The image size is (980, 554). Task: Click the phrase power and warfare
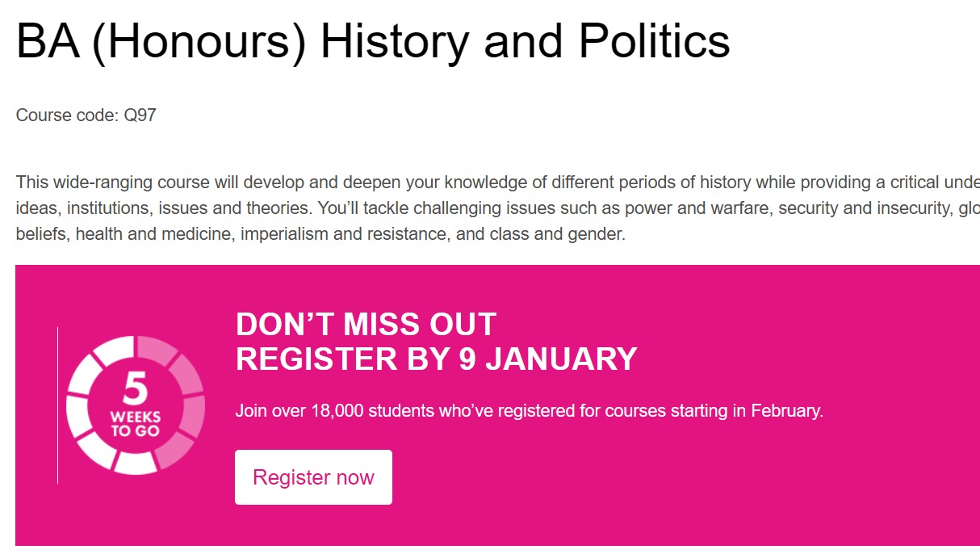pyautogui.click(x=614, y=208)
